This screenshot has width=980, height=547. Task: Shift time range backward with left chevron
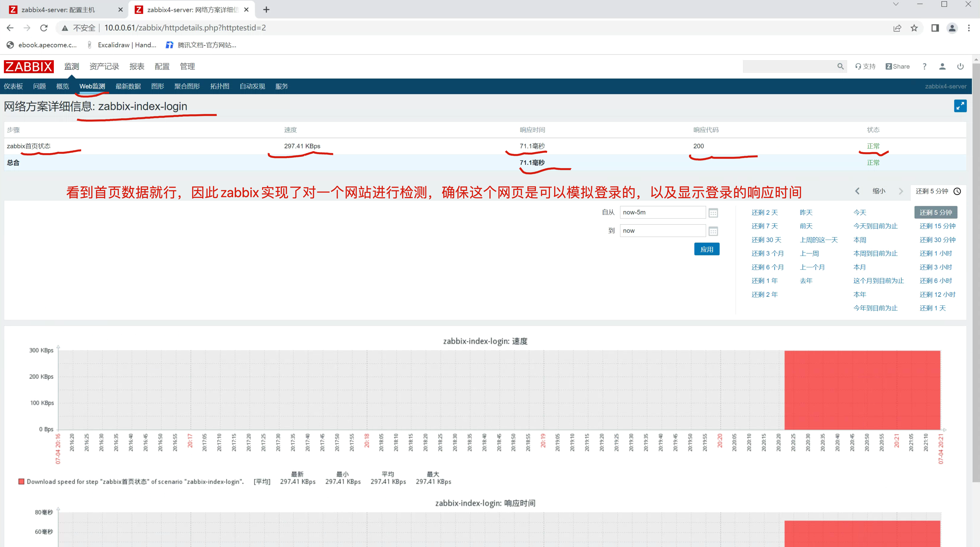(857, 191)
